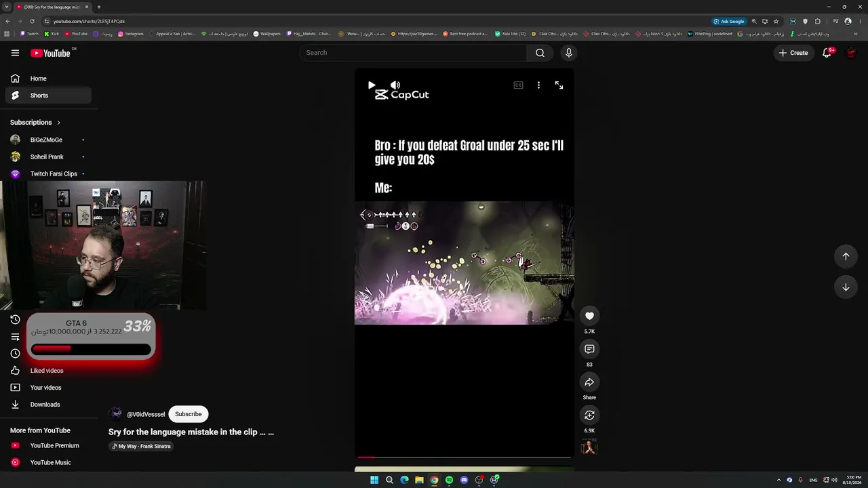The image size is (868, 488).
Task: Open the comments on this Short
Action: [589, 349]
